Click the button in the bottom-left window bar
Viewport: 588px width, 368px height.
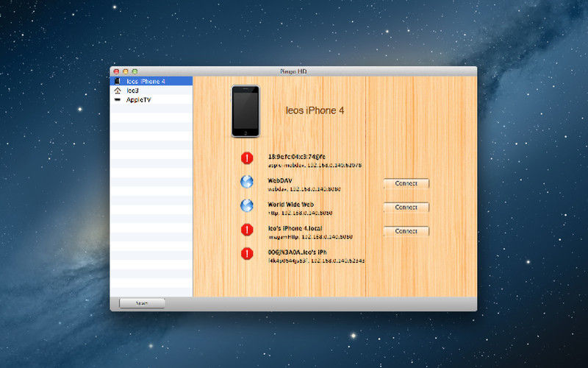click(142, 303)
